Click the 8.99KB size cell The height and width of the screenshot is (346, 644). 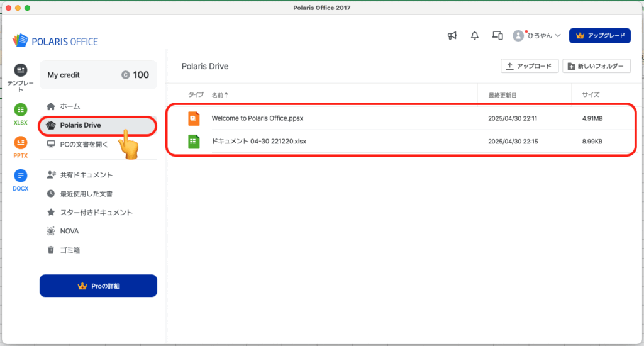pos(592,142)
